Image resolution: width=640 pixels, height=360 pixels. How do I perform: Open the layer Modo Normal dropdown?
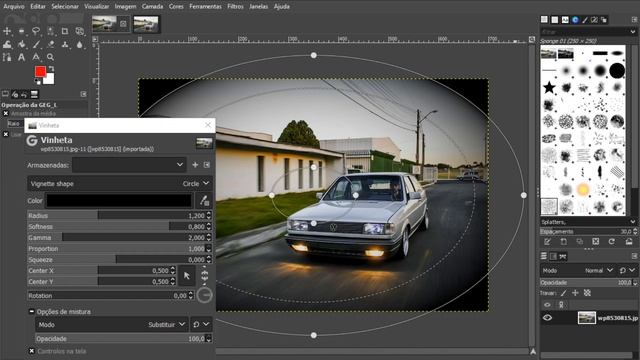point(578,270)
